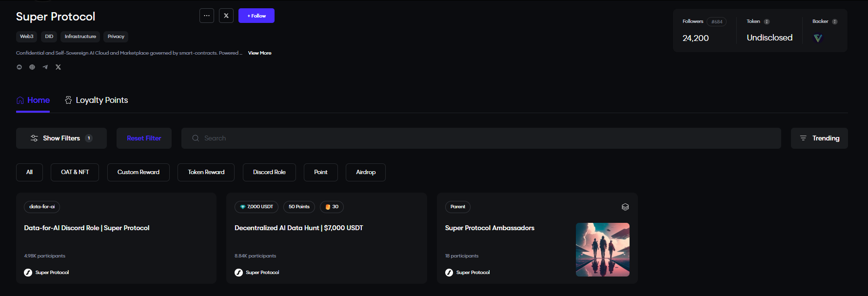Click the Web3 tag
This screenshot has width=868, height=296.
[27, 37]
